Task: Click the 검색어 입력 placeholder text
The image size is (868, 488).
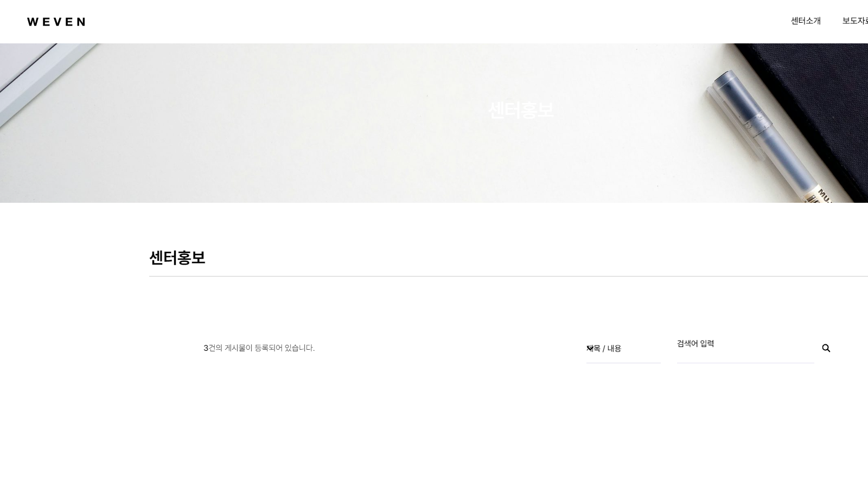Action: pyautogui.click(x=695, y=343)
